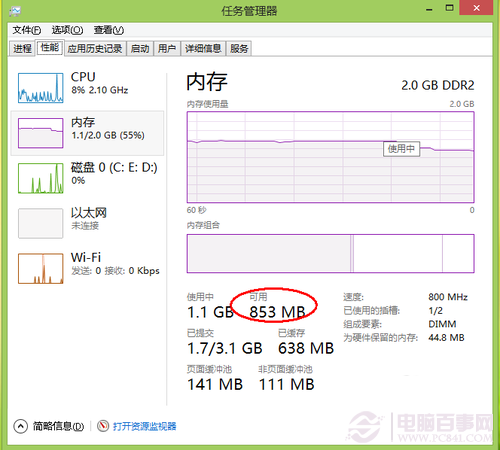Viewport: 500px width, 450px height.
Task: Select the 以太网 Ethernet thumbnail
Action: point(41,223)
